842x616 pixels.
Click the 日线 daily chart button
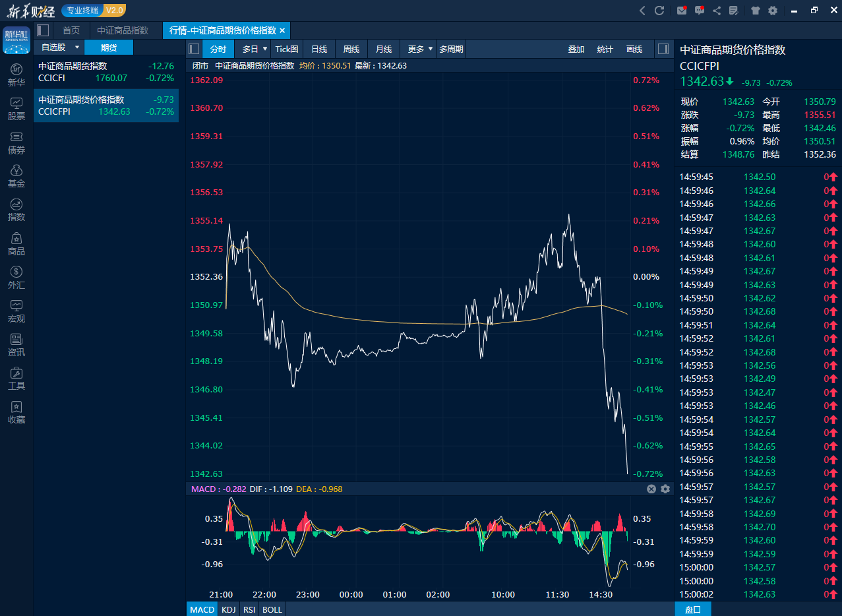[x=319, y=49]
